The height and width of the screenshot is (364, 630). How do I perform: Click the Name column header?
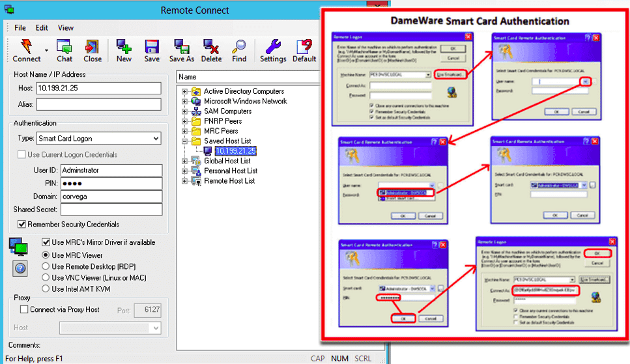pos(248,77)
